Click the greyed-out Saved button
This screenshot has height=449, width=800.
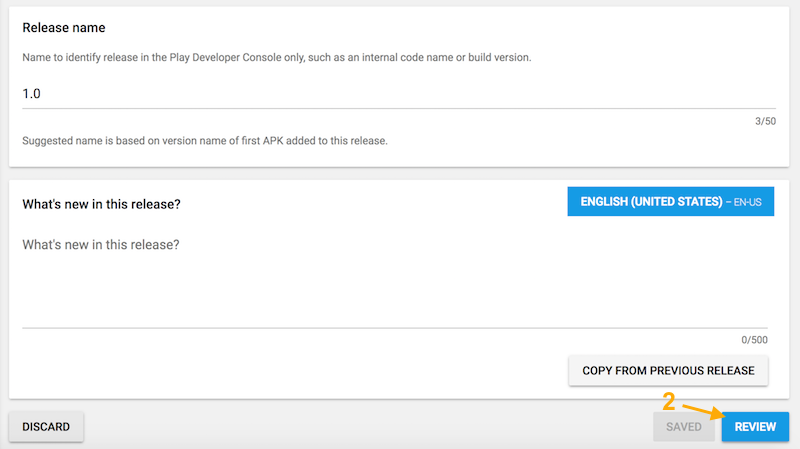[x=684, y=427]
